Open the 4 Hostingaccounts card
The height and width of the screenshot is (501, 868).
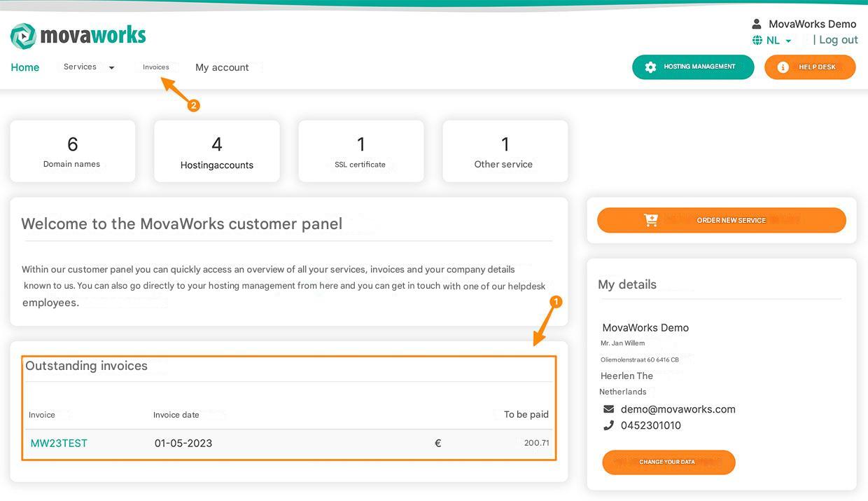(x=217, y=151)
